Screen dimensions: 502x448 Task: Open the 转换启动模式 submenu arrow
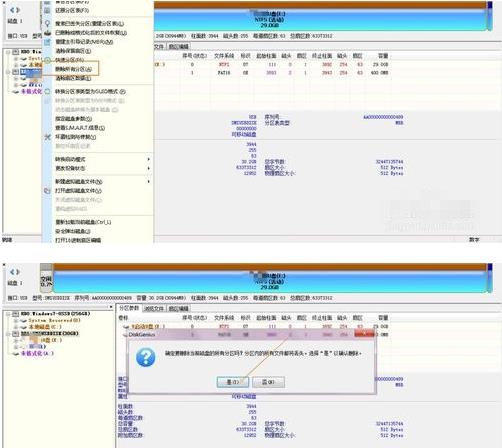pyautogui.click(x=148, y=159)
